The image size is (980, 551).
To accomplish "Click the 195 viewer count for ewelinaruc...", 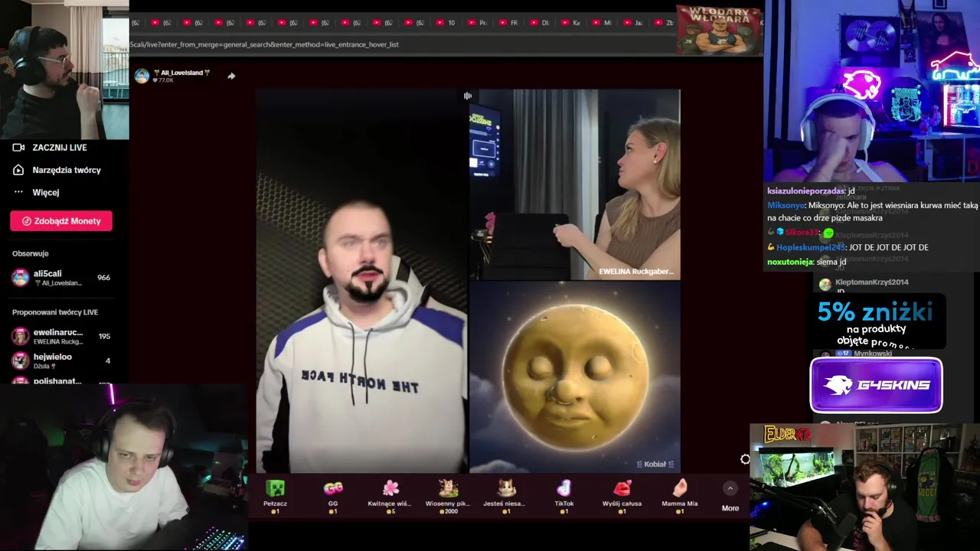I will click(104, 337).
